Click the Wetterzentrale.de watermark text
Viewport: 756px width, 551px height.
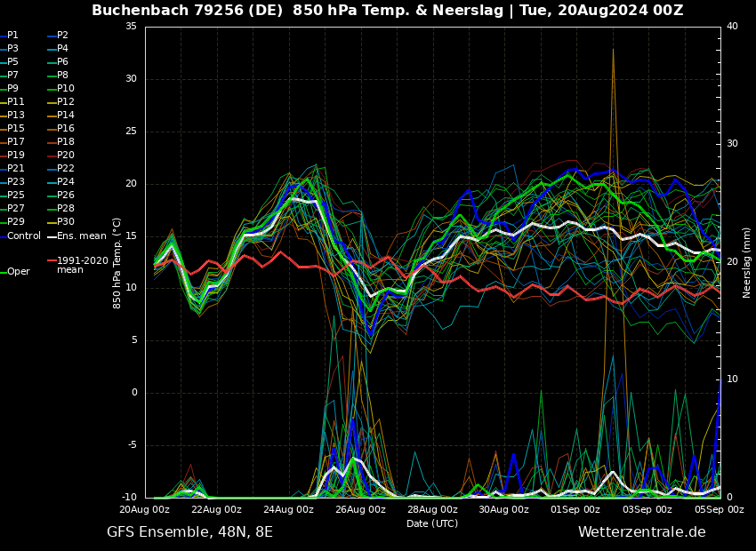(642, 532)
